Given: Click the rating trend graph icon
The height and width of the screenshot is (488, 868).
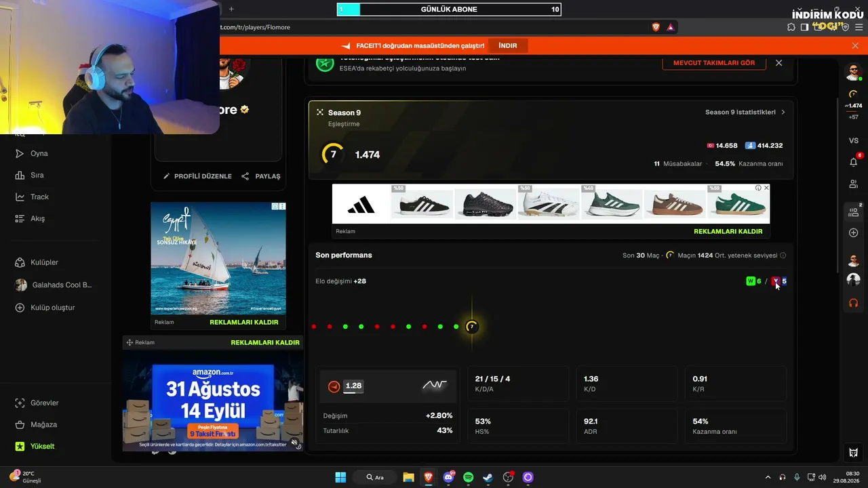Looking at the screenshot, I should pos(435,385).
